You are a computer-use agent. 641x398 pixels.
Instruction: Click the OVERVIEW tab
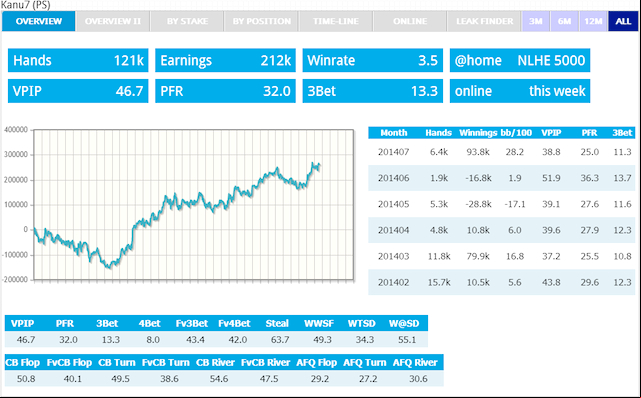coord(38,21)
